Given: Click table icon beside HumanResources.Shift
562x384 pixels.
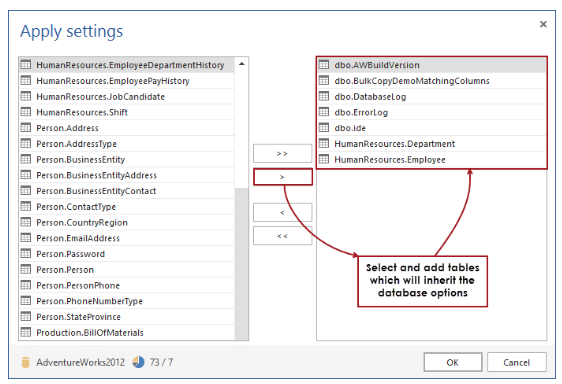Looking at the screenshot, I should click(x=26, y=112).
